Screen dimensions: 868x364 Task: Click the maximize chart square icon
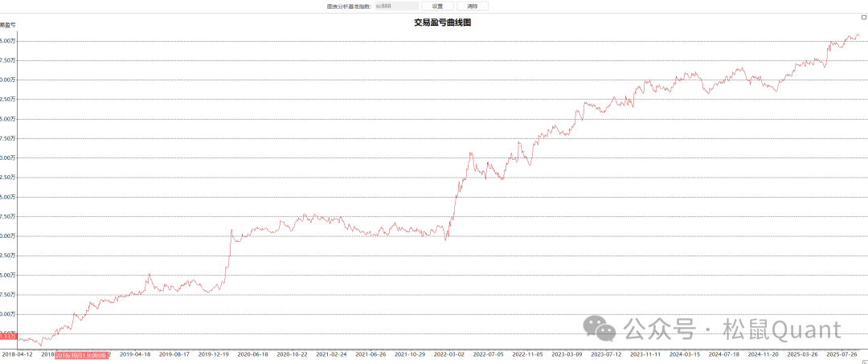coord(863,17)
